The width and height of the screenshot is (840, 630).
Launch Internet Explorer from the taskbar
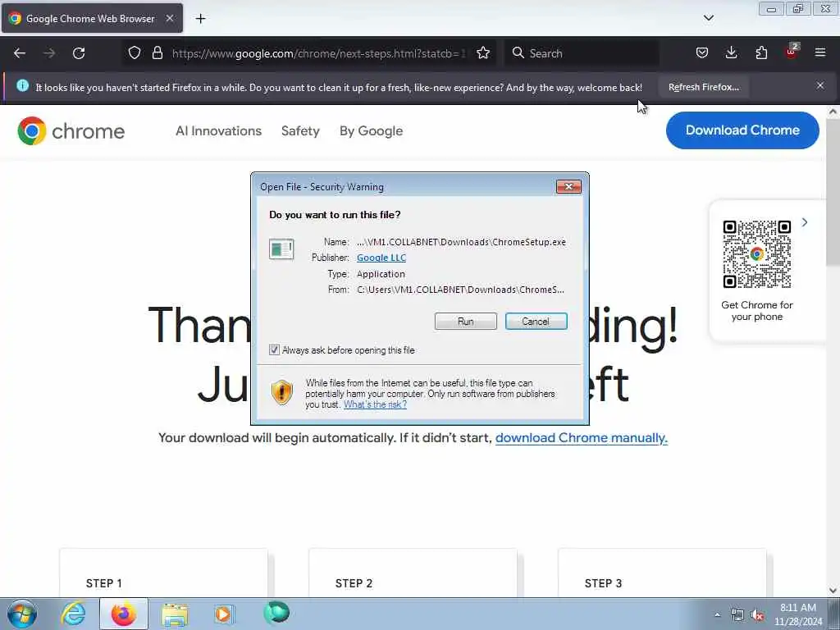[x=73, y=614]
